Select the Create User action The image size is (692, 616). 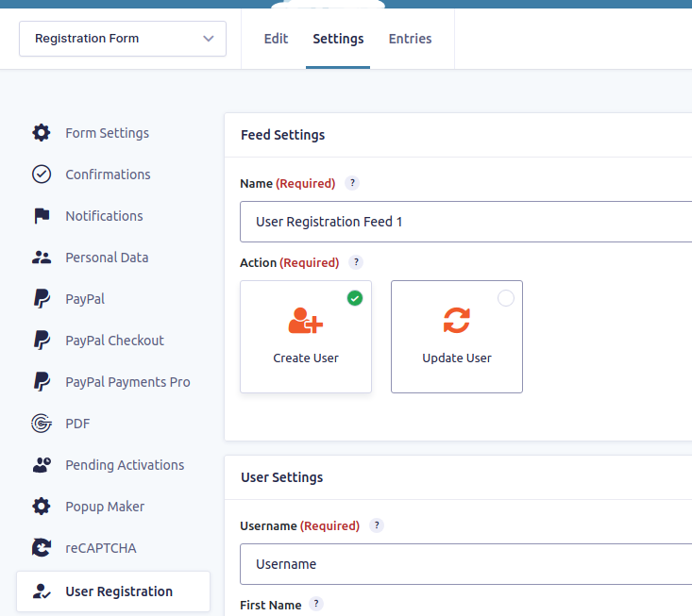(x=306, y=337)
